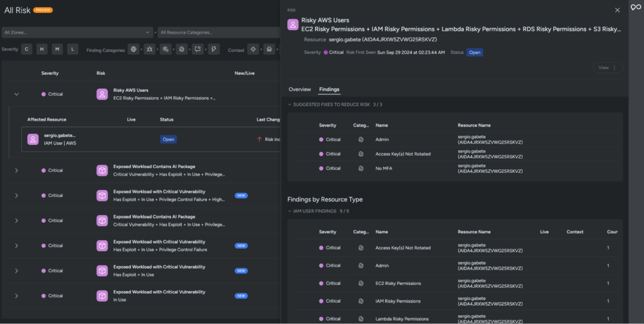Click the New/Live column header
Viewport: 644px width, 324px height.
[x=244, y=73]
